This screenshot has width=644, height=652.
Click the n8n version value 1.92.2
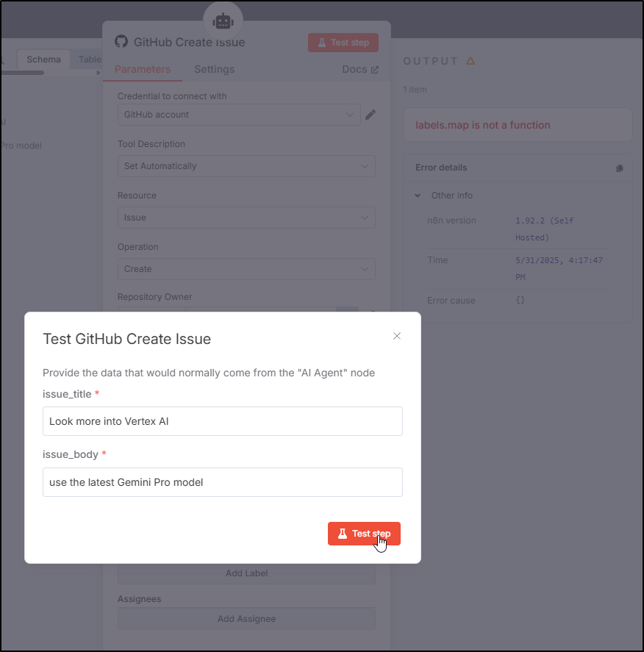(545, 229)
